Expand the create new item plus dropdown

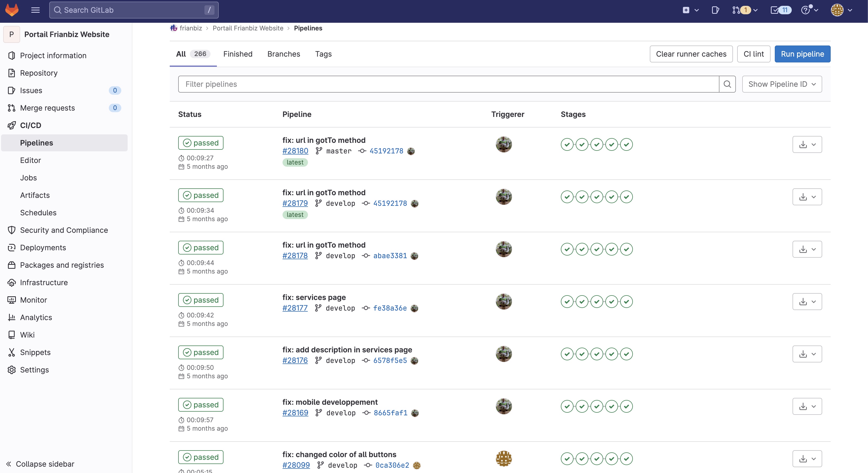[690, 10]
